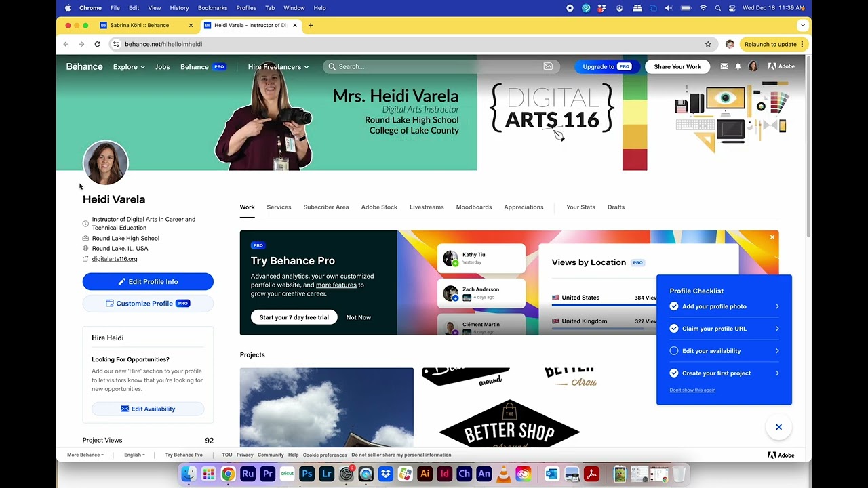The width and height of the screenshot is (868, 488).
Task: Click Don't show this again link
Action: click(692, 390)
